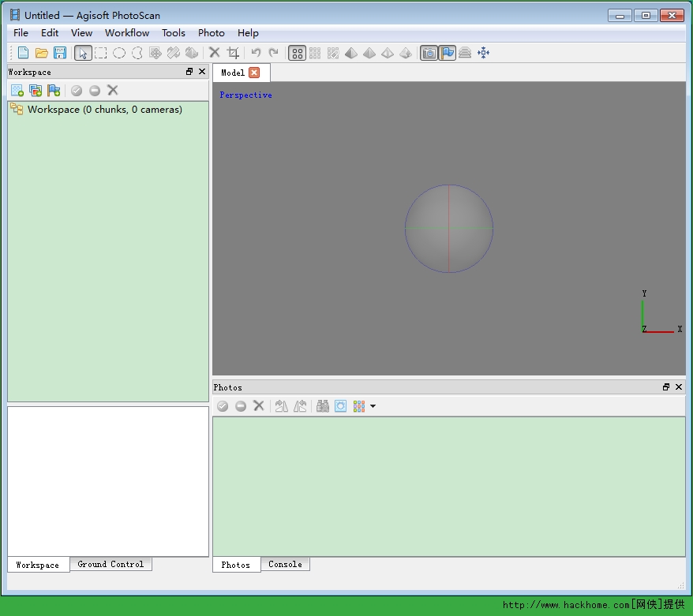Image resolution: width=693 pixels, height=616 pixels.
Task: Switch to Dense Cloud Classes view
Action: pyautogui.click(x=333, y=54)
